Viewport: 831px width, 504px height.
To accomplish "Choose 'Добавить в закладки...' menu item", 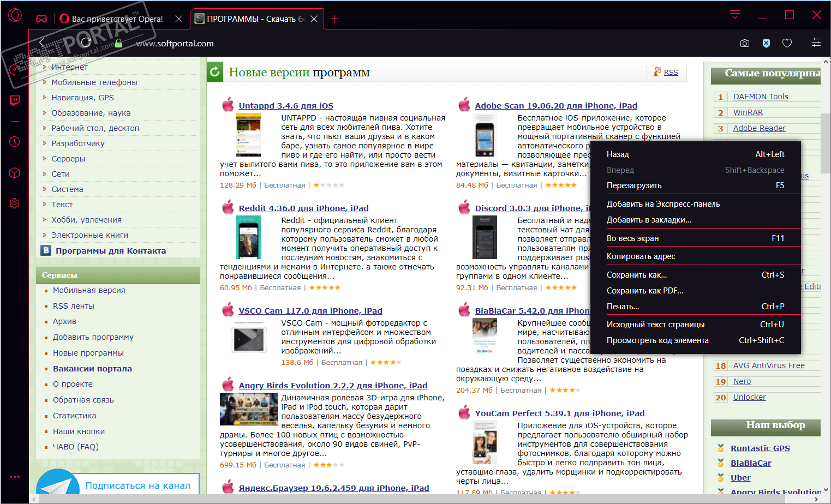I will click(x=696, y=220).
